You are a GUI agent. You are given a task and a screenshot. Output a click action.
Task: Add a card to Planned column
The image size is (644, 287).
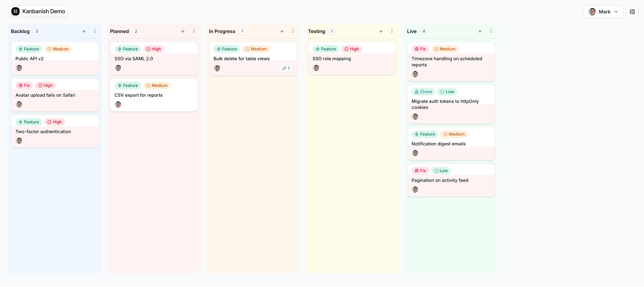183,31
